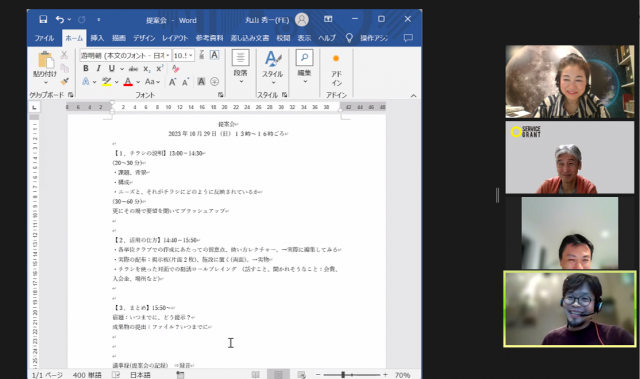
Task: Switch to the デザイン tab
Action: (144, 38)
